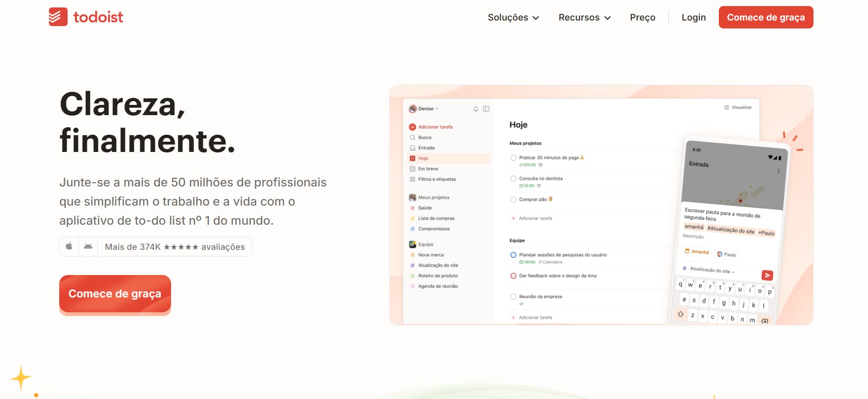868x399 pixels.
Task: Click the phone's three-dot menu icon
Action: pos(778,172)
